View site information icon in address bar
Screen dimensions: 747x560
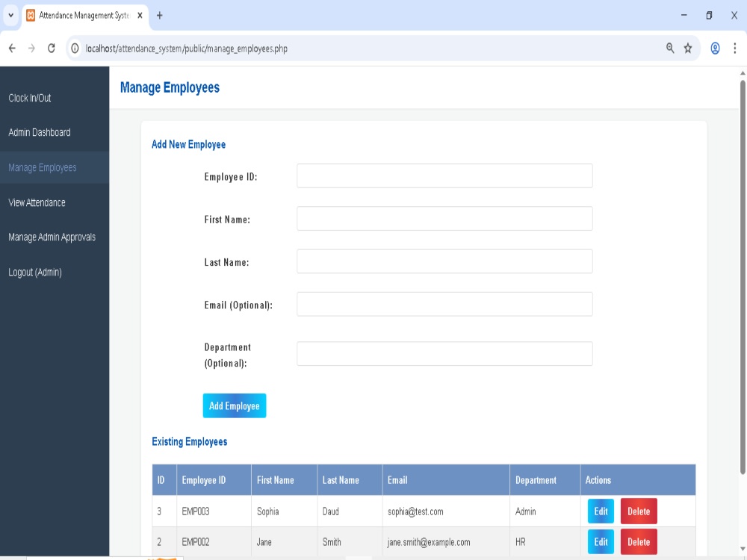pos(75,49)
